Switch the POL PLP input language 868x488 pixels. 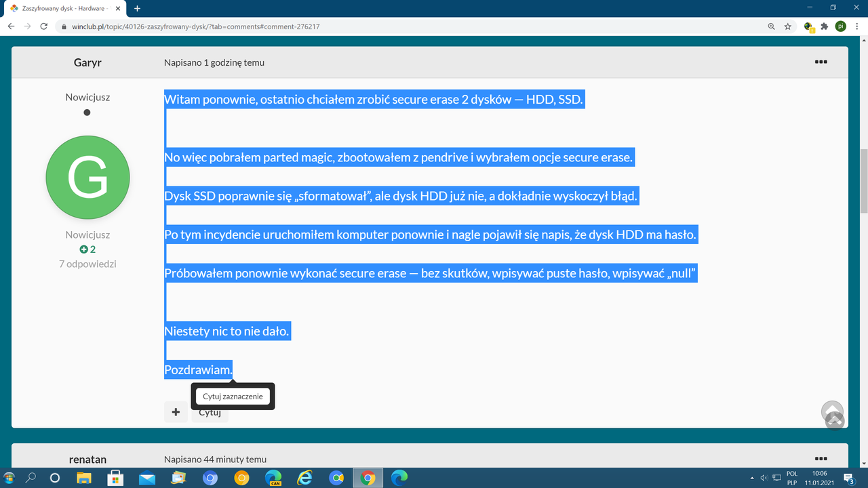point(792,478)
